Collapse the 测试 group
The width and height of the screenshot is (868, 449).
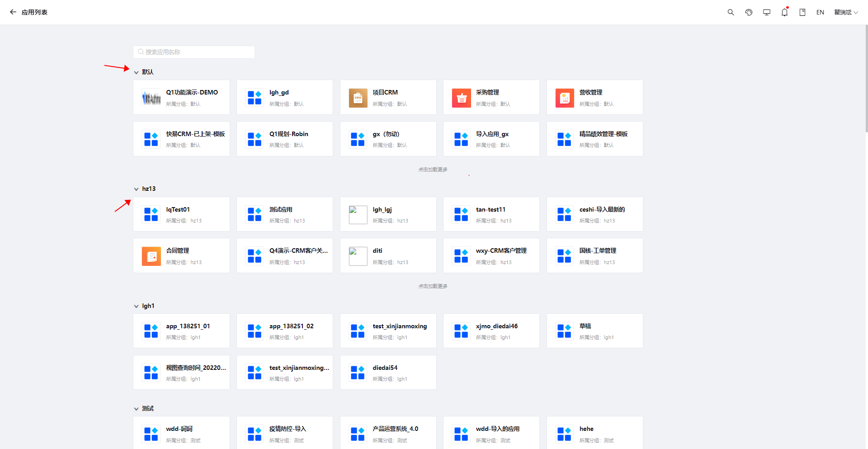(136, 409)
